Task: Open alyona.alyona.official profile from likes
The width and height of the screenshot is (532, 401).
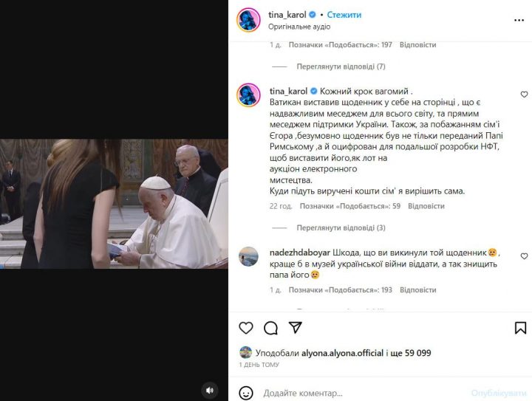Action: pos(342,353)
